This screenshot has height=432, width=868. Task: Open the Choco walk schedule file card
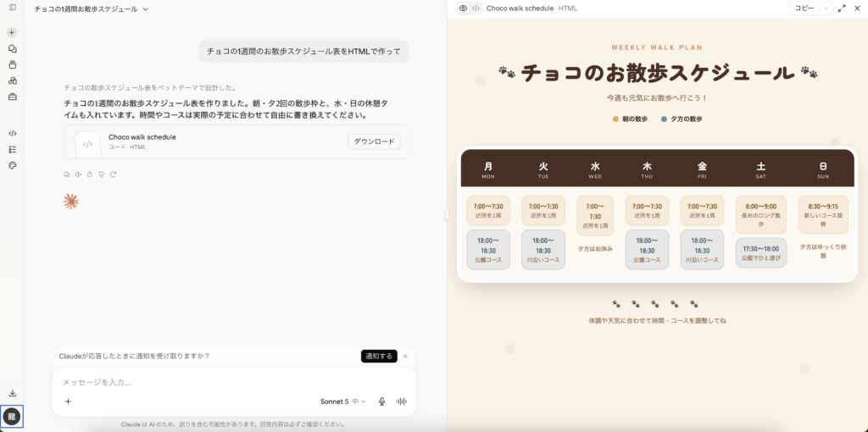coord(236,142)
